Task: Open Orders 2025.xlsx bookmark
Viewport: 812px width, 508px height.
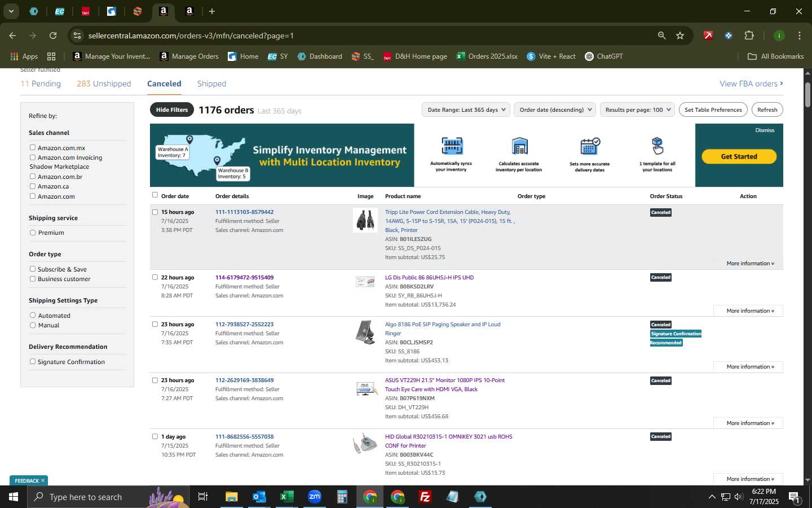Action: (x=487, y=56)
